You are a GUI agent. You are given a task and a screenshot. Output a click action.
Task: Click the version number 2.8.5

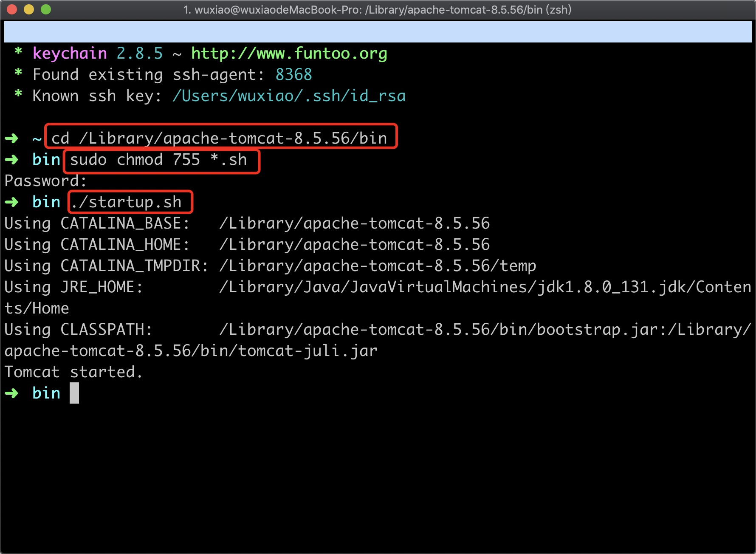pos(140,54)
